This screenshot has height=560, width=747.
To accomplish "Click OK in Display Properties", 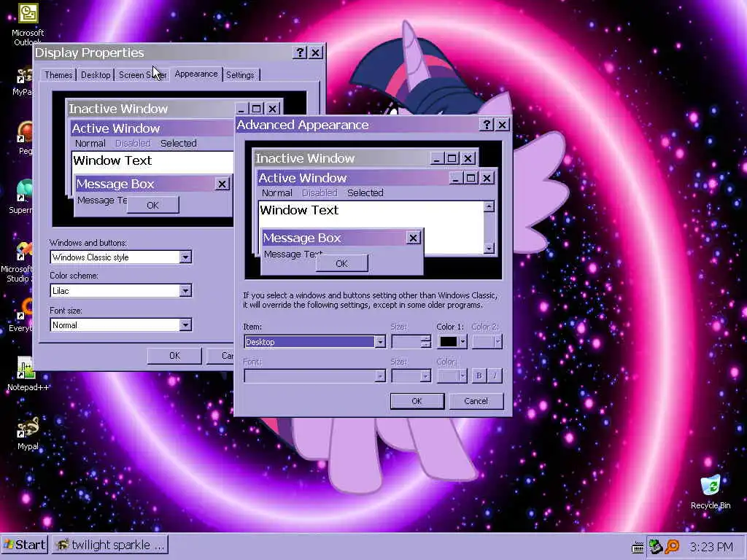I will pyautogui.click(x=174, y=356).
